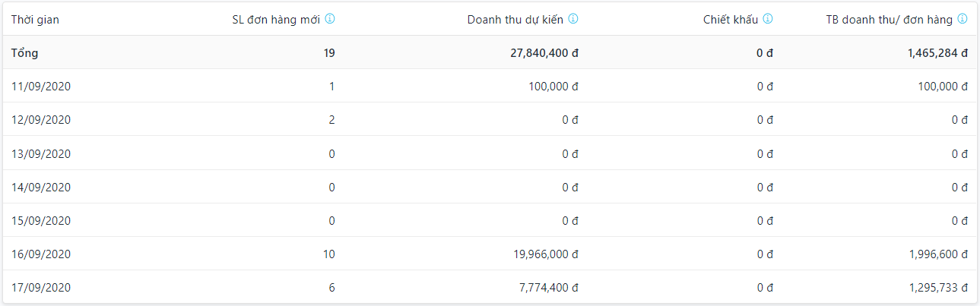Click the SL đơn hàng mới header
980x306 pixels.
pyautogui.click(x=276, y=20)
